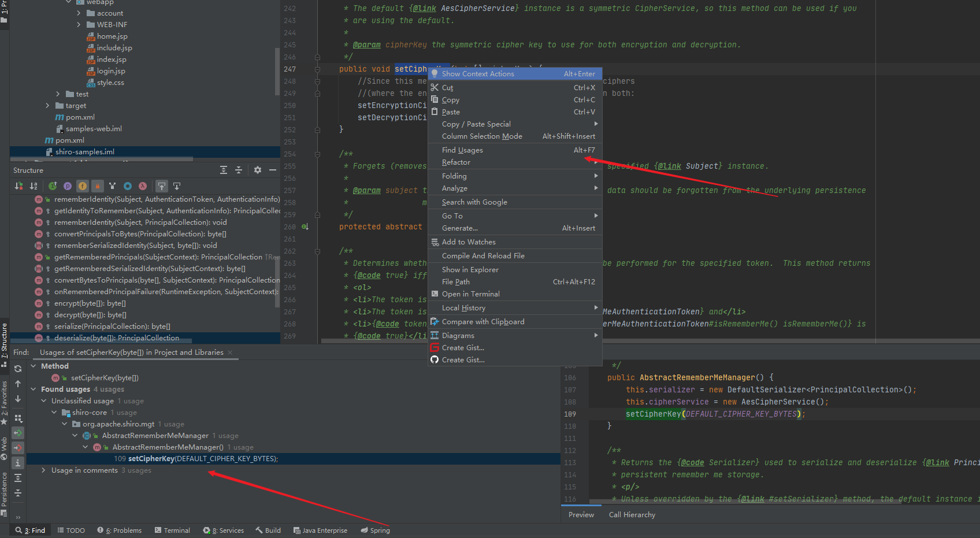Image resolution: width=980 pixels, height=538 pixels.
Task: Open the TODO tool window
Action: [x=71, y=530]
